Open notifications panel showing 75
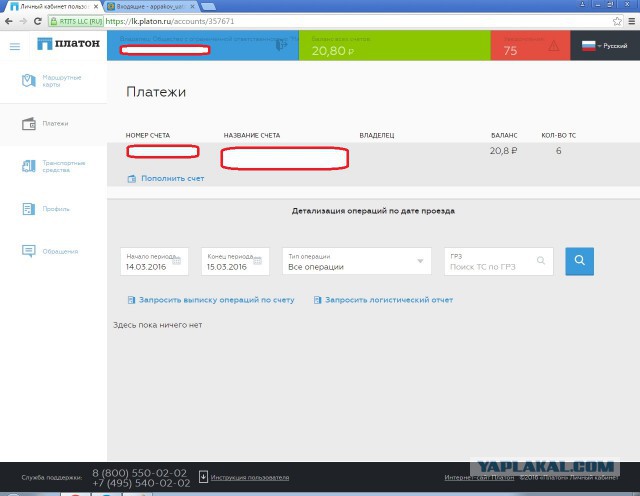 coord(530,45)
